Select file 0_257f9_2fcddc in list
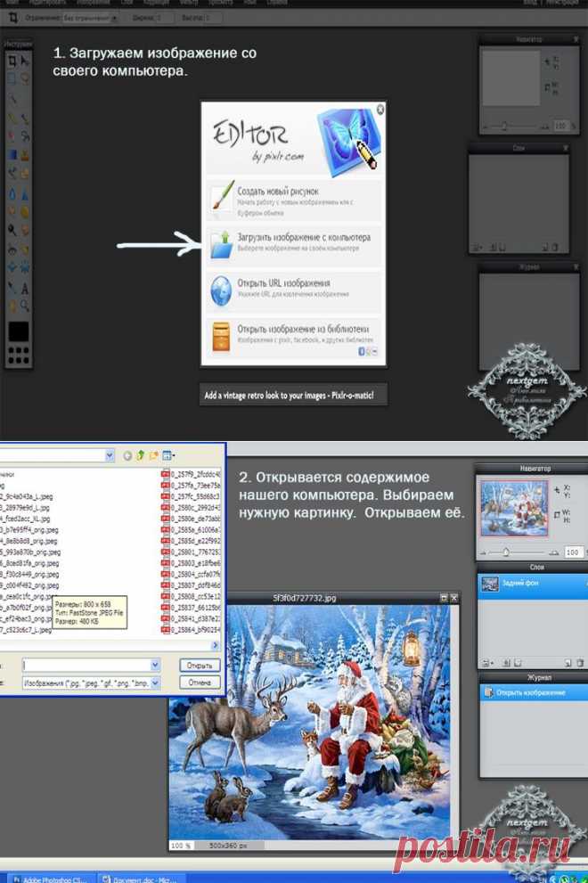 [191, 474]
